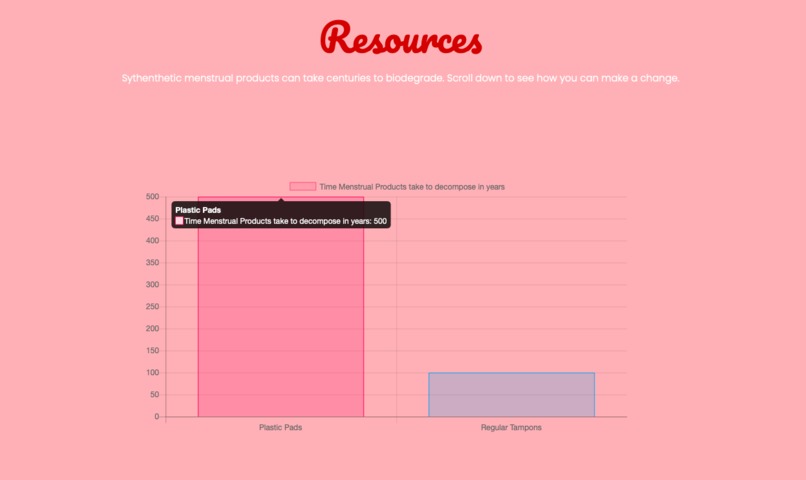Click the y-axis value 450
Image resolution: width=806 pixels, height=480 pixels.
153,219
